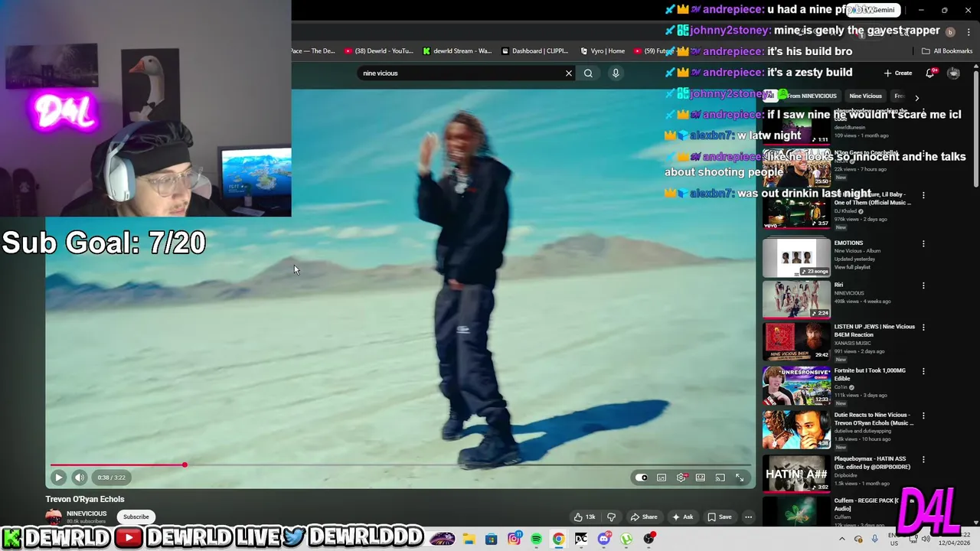Viewport: 980px width, 551px height.
Task: Open options for the B4EM Reaction video
Action: 923,328
